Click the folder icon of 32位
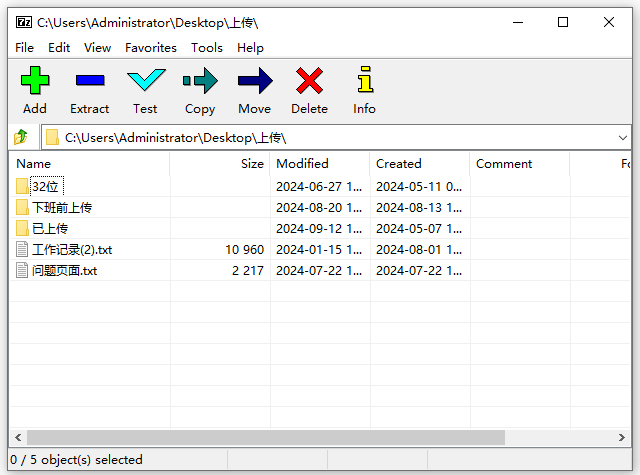Image resolution: width=640 pixels, height=475 pixels. click(x=22, y=186)
